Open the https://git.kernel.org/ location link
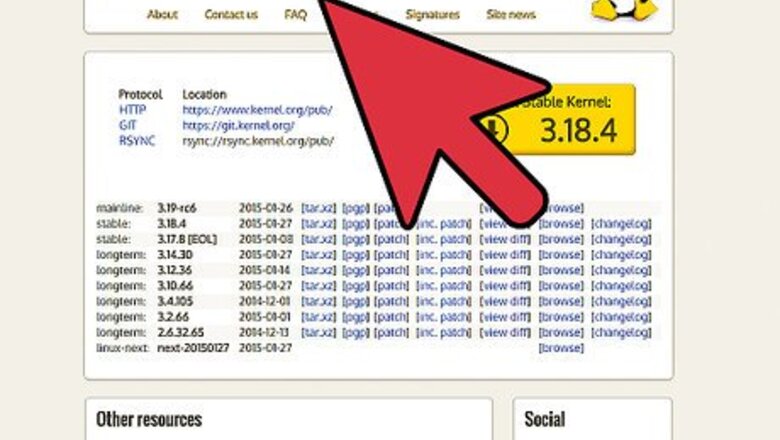The height and width of the screenshot is (440, 780). click(x=238, y=125)
